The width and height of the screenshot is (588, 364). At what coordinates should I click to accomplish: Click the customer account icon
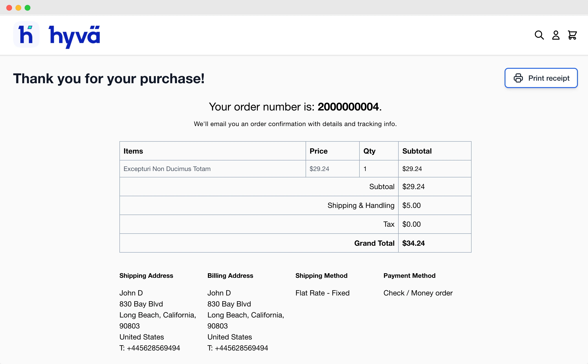[555, 35]
